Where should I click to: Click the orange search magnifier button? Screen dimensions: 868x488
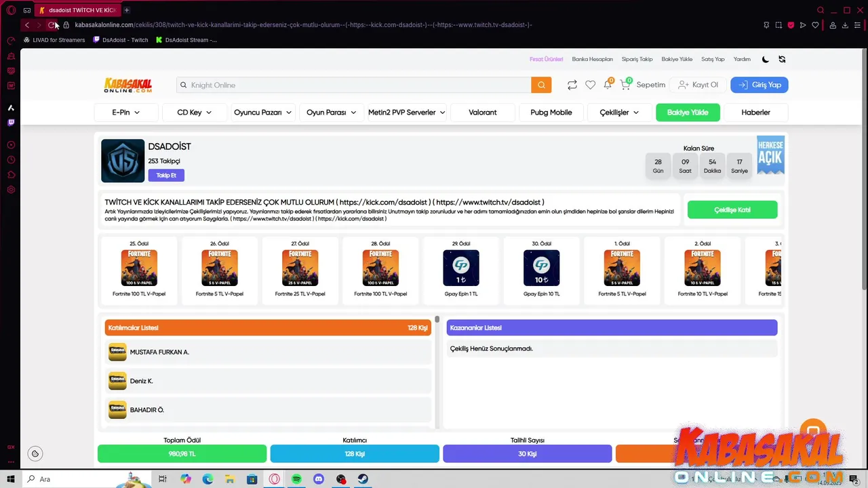[541, 85]
